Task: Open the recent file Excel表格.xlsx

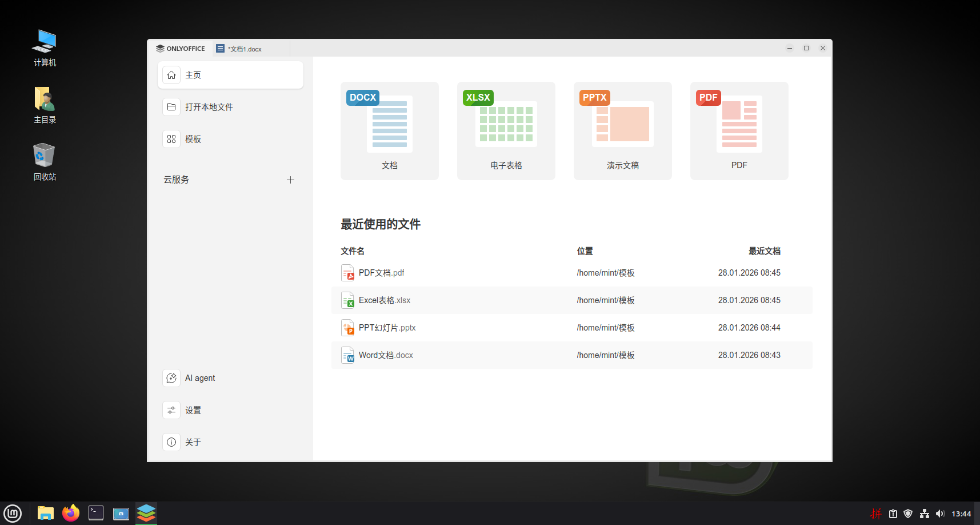Action: (x=384, y=300)
